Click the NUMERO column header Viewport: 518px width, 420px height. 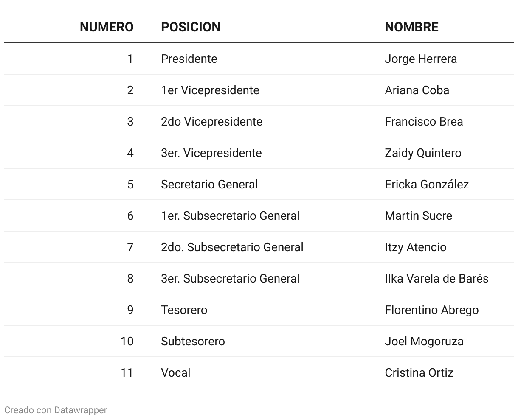106,27
